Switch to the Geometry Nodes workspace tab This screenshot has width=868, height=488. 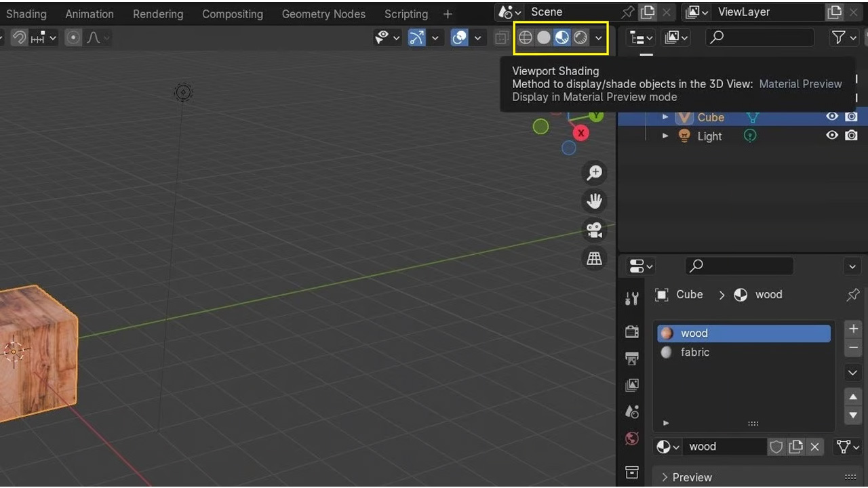coord(323,14)
